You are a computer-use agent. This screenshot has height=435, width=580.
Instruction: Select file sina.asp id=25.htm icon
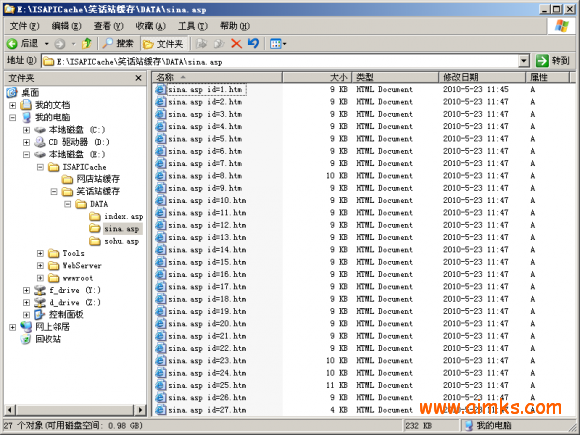click(161, 385)
